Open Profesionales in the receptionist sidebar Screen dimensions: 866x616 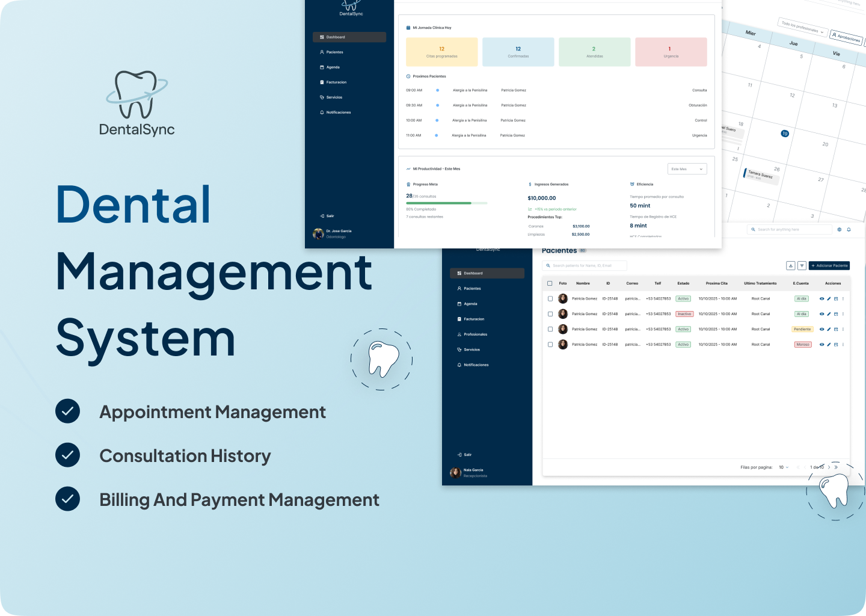click(x=475, y=334)
